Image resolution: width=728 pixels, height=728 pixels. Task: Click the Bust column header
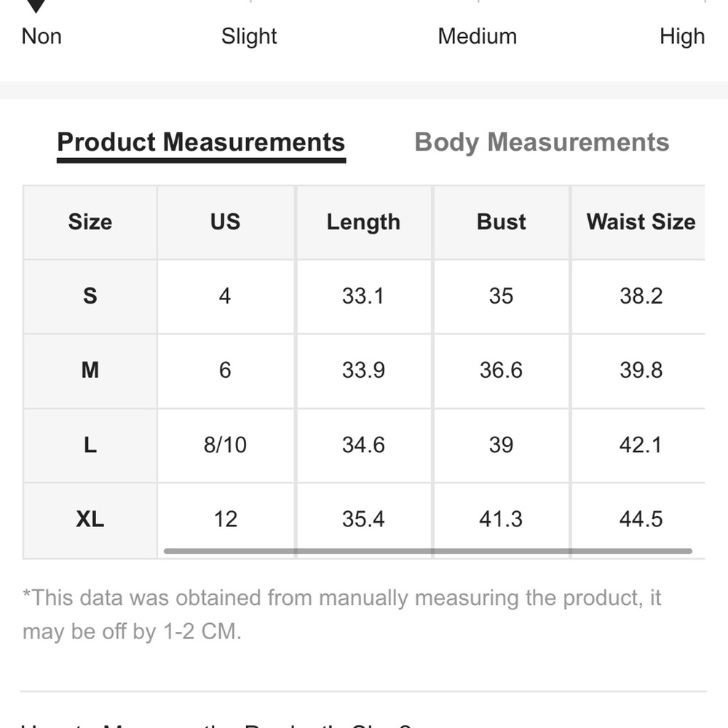(x=501, y=222)
